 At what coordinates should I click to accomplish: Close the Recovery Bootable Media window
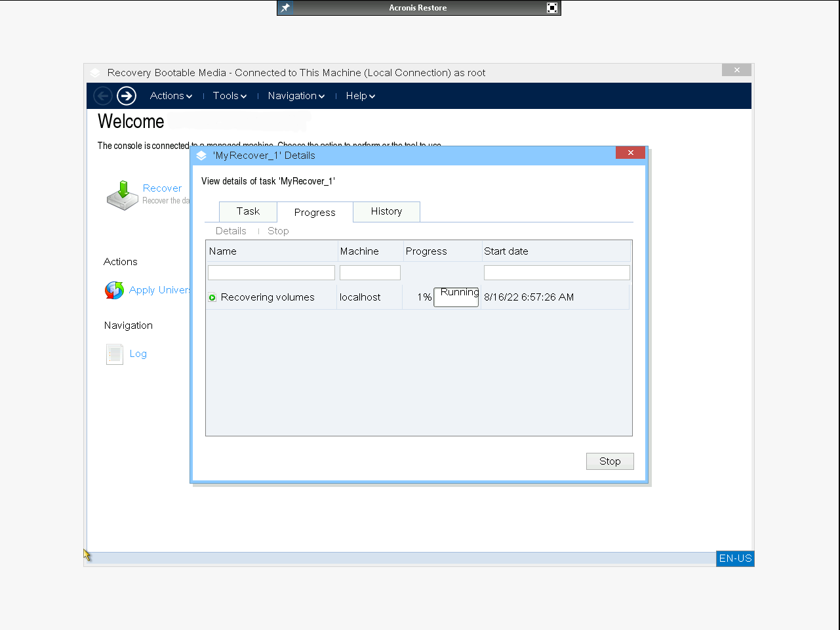coord(736,70)
